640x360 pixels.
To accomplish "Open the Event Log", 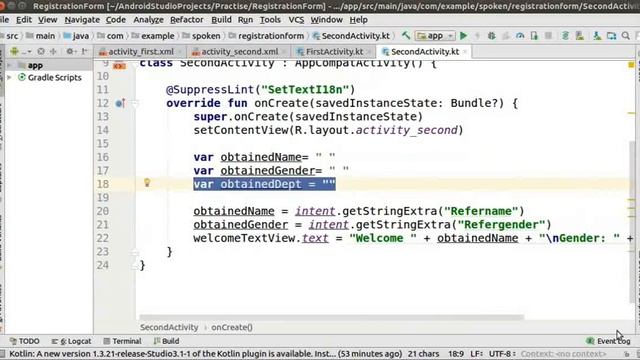I will pos(609,341).
